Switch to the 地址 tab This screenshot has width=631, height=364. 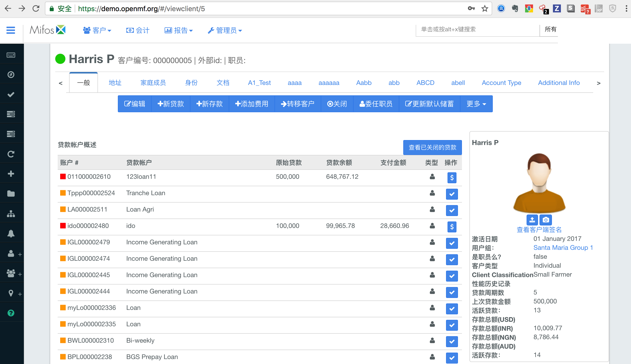[115, 83]
